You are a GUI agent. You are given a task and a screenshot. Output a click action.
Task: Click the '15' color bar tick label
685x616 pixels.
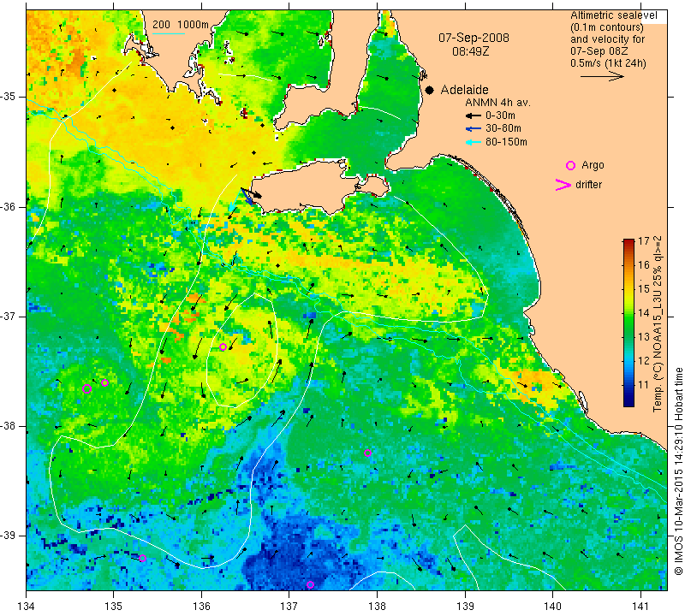click(x=644, y=288)
